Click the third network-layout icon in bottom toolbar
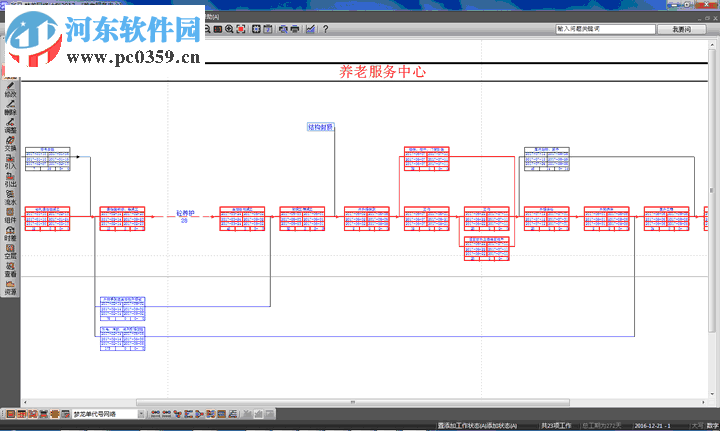The width and height of the screenshot is (720, 431). [178, 414]
